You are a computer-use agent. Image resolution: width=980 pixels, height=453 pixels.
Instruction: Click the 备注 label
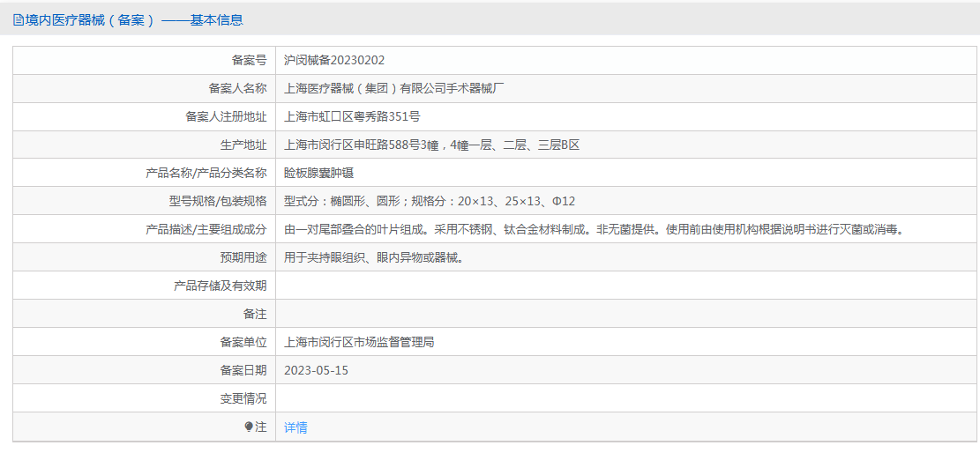click(255, 314)
